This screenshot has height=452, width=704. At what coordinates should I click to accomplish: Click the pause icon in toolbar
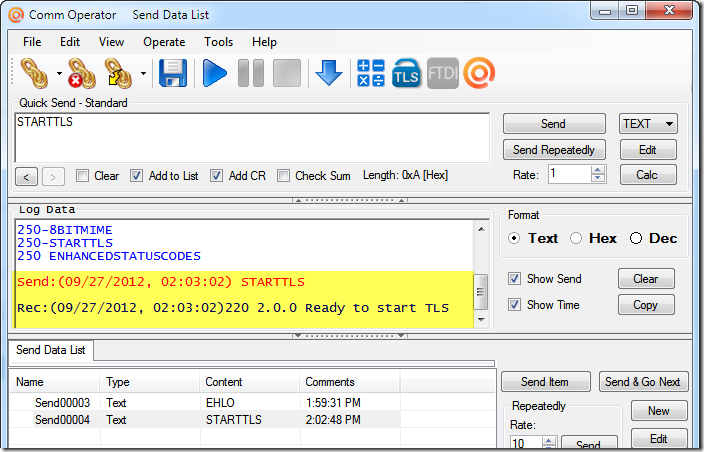pyautogui.click(x=251, y=73)
